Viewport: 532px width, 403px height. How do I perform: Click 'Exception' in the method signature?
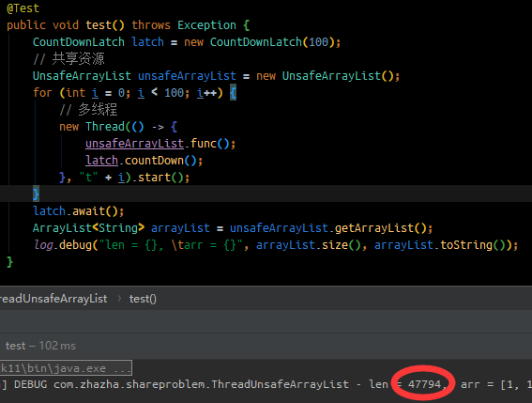tap(206, 25)
